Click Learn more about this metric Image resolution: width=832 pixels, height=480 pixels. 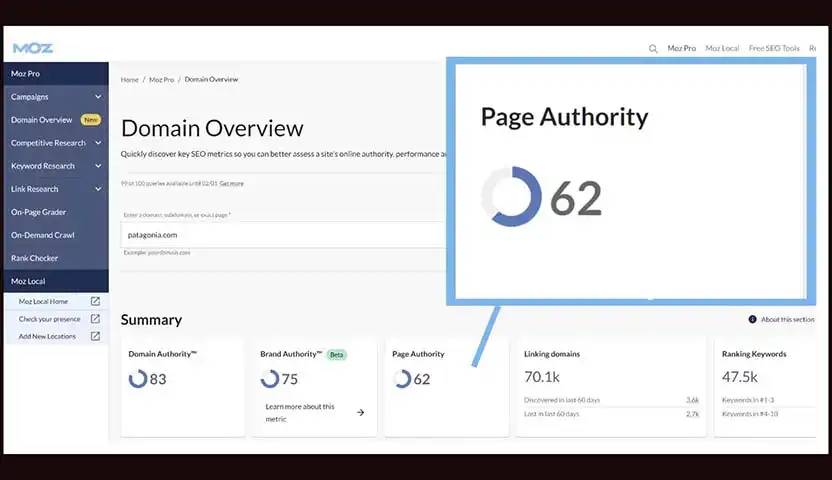tap(300, 413)
